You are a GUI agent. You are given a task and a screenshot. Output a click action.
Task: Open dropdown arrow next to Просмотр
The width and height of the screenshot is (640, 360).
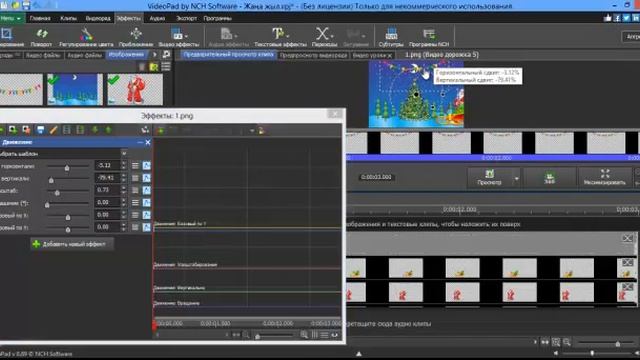tap(516, 178)
